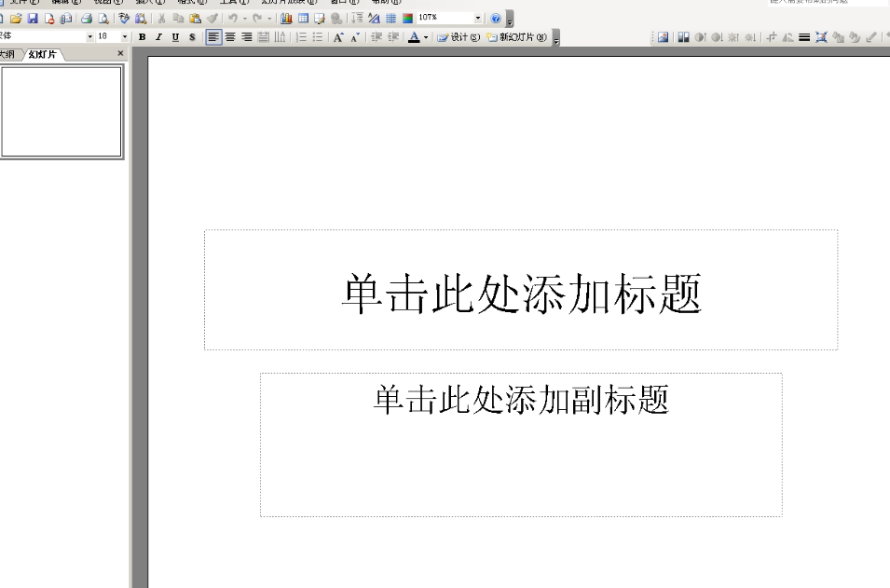The width and height of the screenshot is (890, 588).
Task: Open the font name dropdown arrow
Action: [x=89, y=37]
